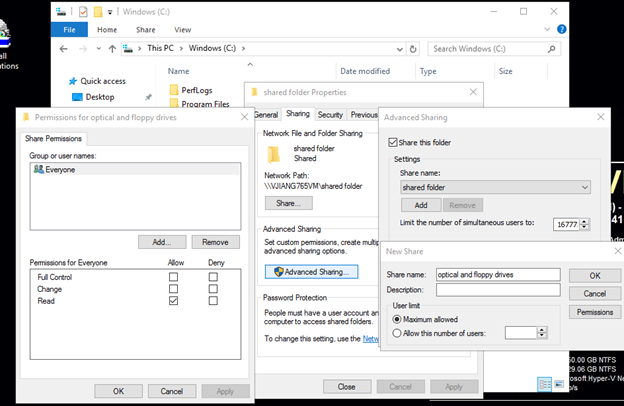Viewport: 624px width, 406px height.
Task: Switch to the Security tab
Action: pos(330,115)
